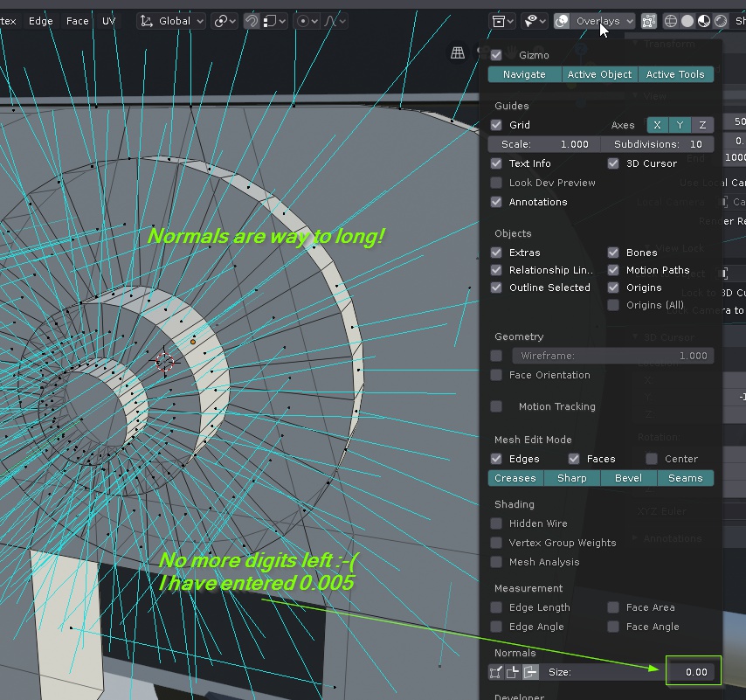Viewport: 746px width, 700px height.
Task: Click the transform orientation axes icon
Action: pyautogui.click(x=147, y=21)
